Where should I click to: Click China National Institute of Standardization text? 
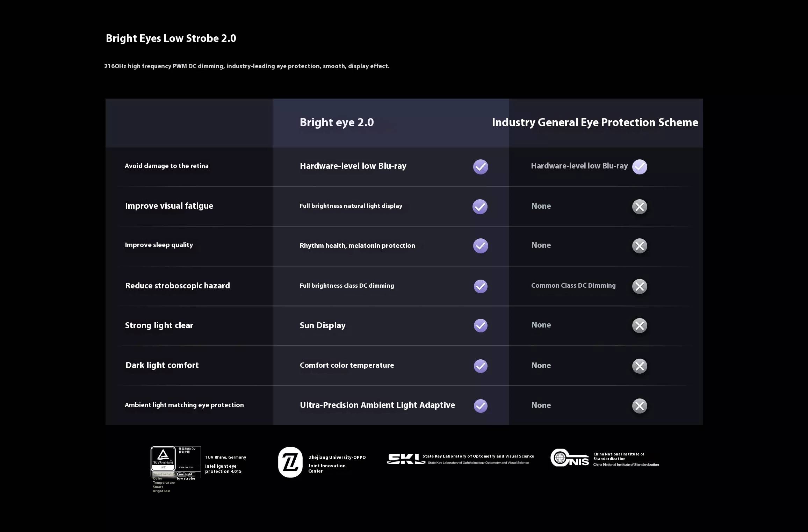(x=619, y=456)
